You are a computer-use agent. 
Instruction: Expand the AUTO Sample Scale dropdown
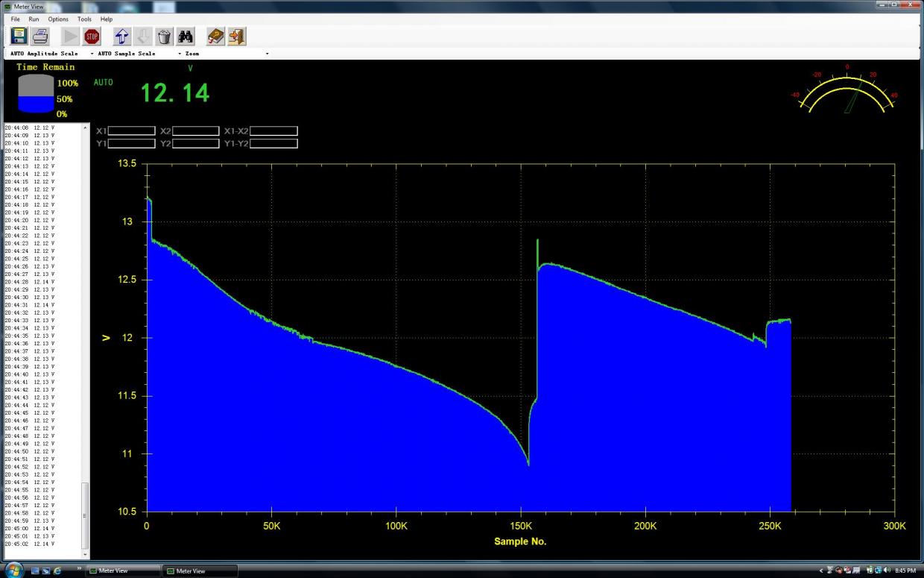pos(180,54)
